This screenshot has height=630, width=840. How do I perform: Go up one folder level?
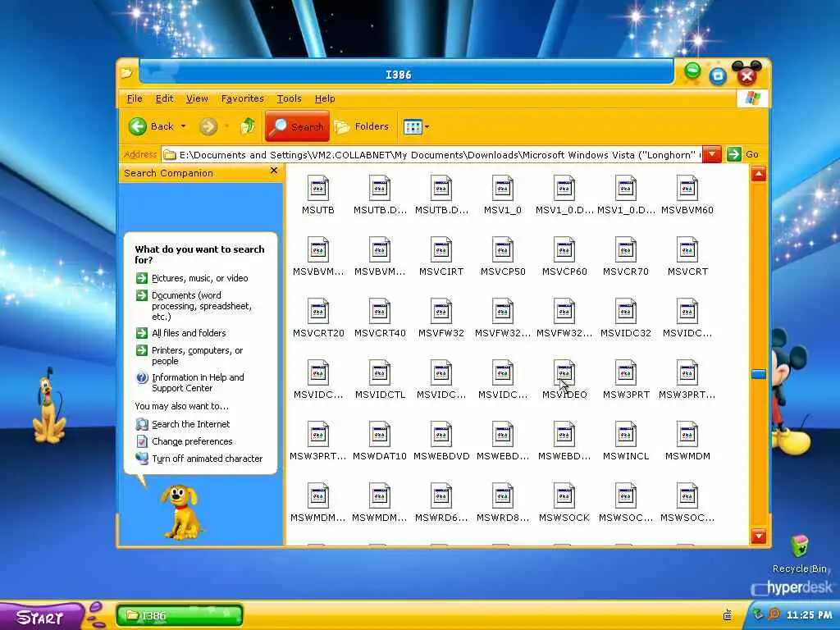pyautogui.click(x=248, y=126)
